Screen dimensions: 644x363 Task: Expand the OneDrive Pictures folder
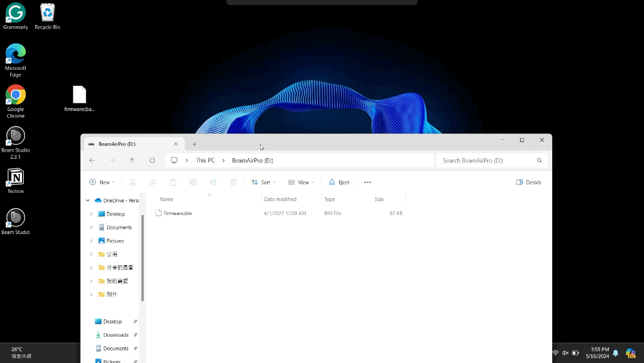pos(91,241)
